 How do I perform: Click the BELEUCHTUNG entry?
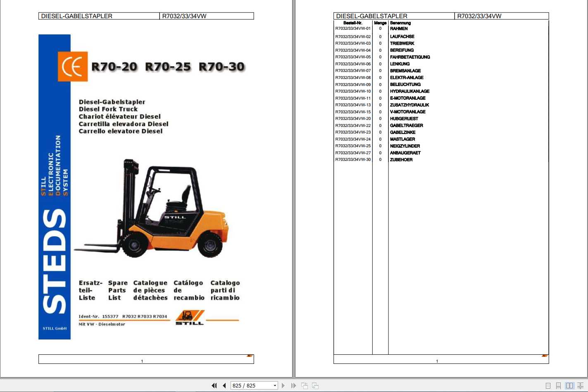(x=405, y=84)
